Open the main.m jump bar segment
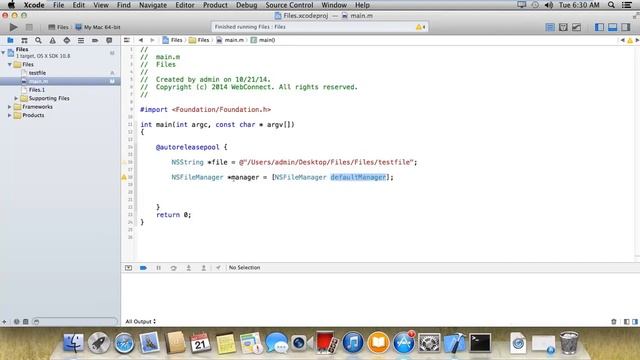 (230, 40)
